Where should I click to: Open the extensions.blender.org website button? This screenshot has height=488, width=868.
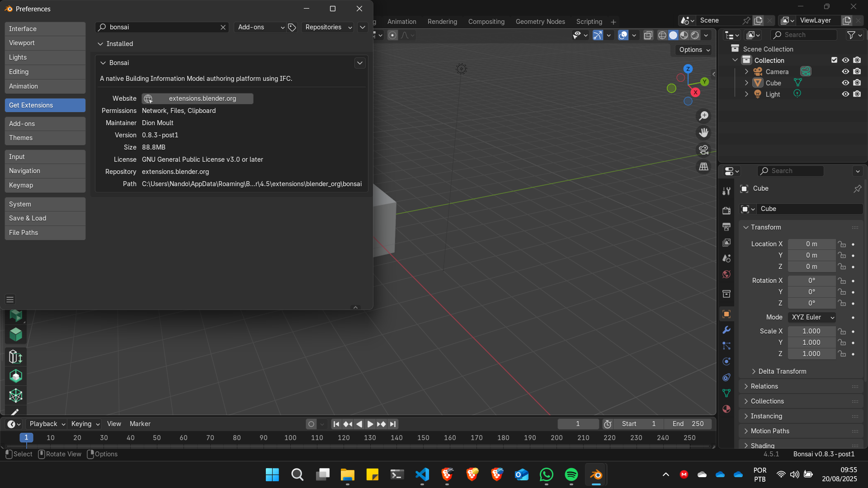point(198,99)
